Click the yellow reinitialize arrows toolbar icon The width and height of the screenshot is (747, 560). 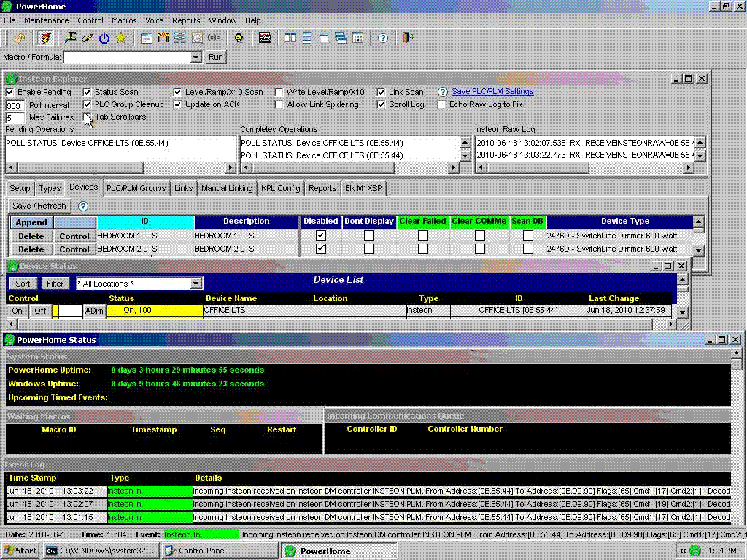[x=20, y=38]
